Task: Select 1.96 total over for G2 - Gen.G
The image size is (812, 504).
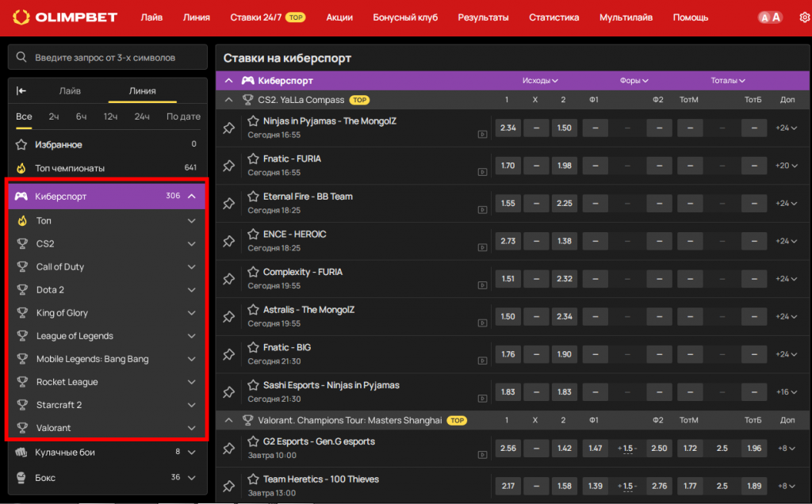Action: [x=754, y=448]
